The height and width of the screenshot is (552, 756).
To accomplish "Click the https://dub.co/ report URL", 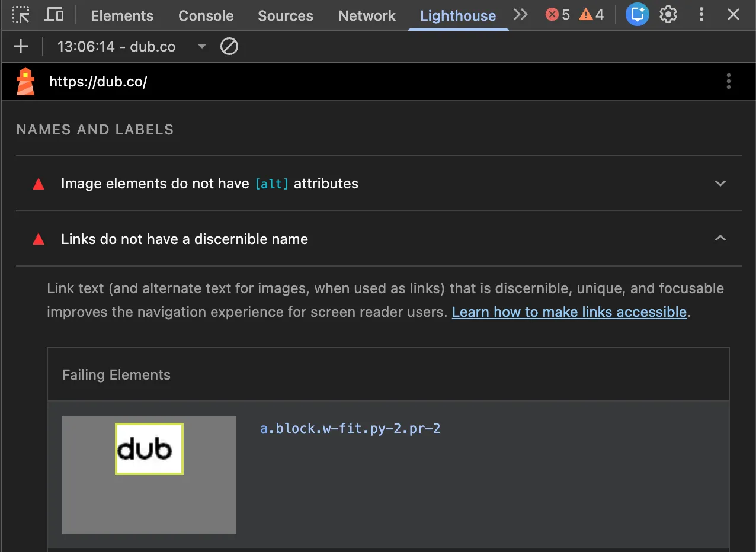I will (x=98, y=82).
